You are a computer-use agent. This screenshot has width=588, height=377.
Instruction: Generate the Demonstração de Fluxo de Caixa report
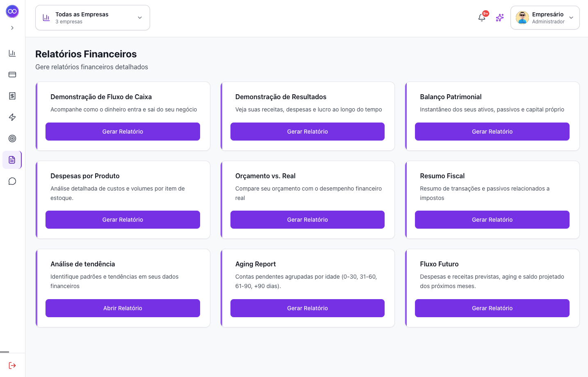[123, 132]
